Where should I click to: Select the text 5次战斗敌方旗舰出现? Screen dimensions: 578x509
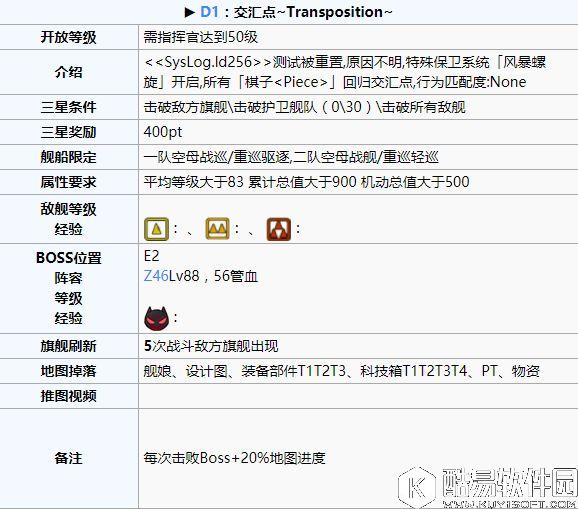click(x=211, y=346)
